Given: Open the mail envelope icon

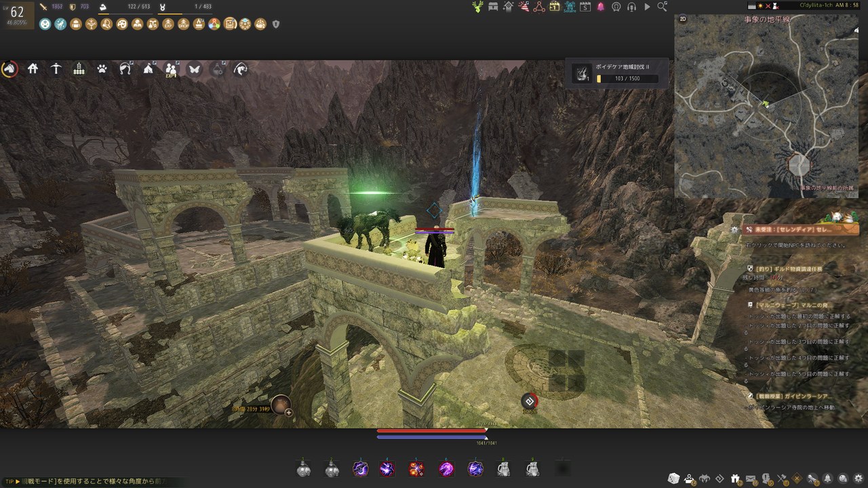Looking at the screenshot, I should point(751,479).
